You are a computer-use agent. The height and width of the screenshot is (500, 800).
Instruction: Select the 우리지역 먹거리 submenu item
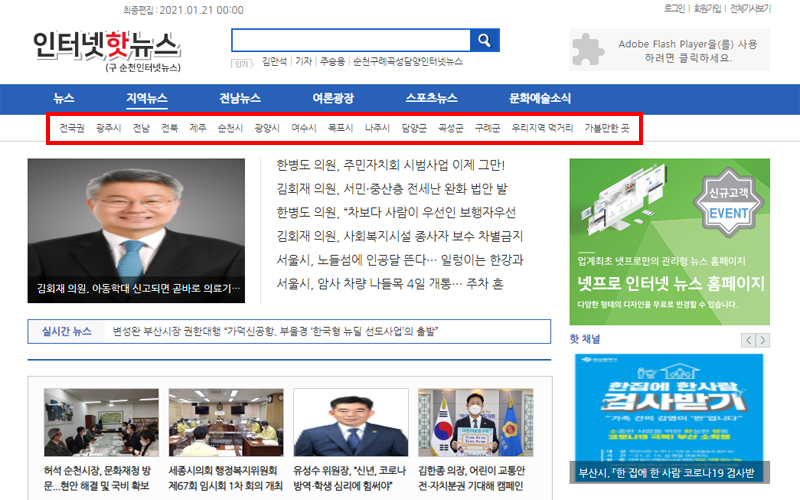542,128
